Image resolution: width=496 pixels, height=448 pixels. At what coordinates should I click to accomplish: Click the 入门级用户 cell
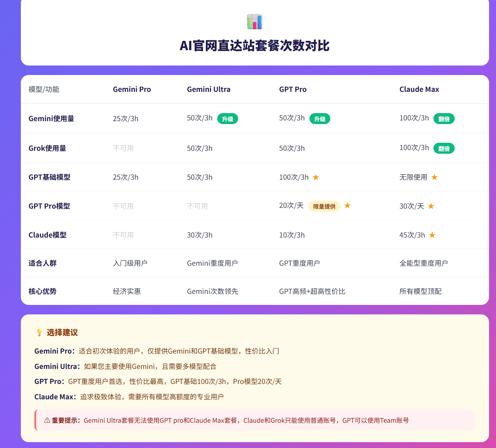coord(130,263)
